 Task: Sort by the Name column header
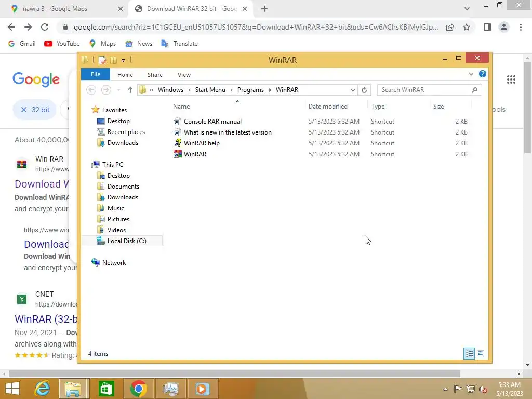pyautogui.click(x=181, y=107)
